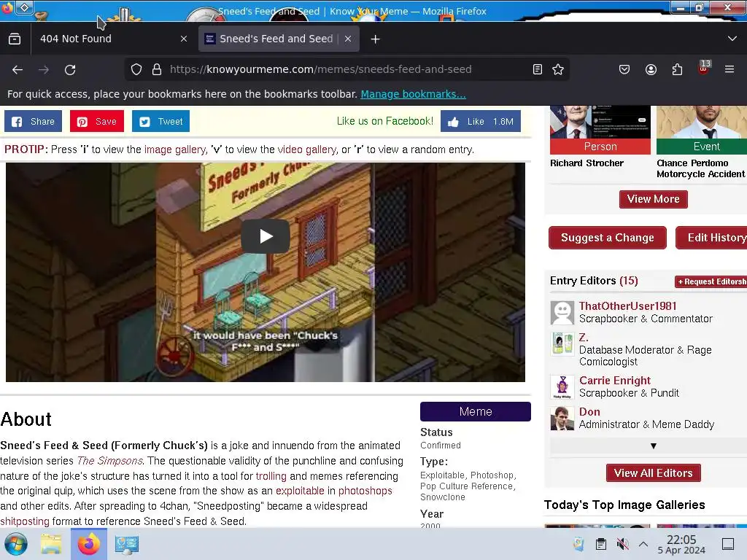Click the Meme category badge
The height and width of the screenshot is (560, 747).
[476, 411]
